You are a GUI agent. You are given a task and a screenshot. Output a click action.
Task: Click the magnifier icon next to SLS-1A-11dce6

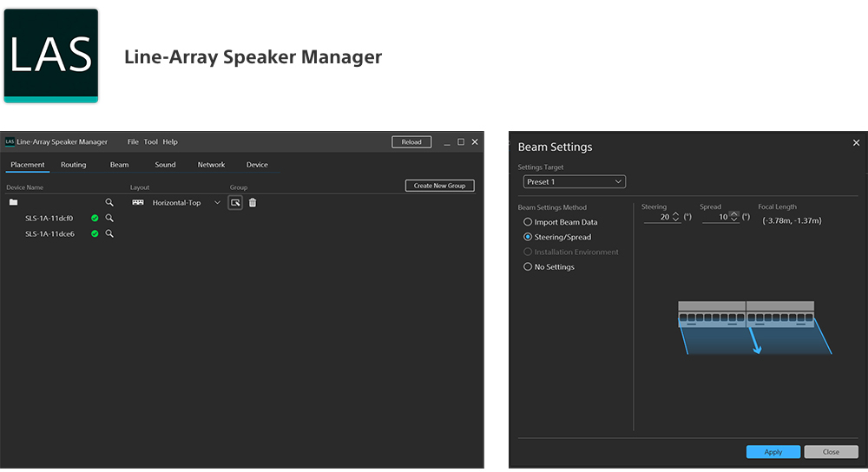109,234
